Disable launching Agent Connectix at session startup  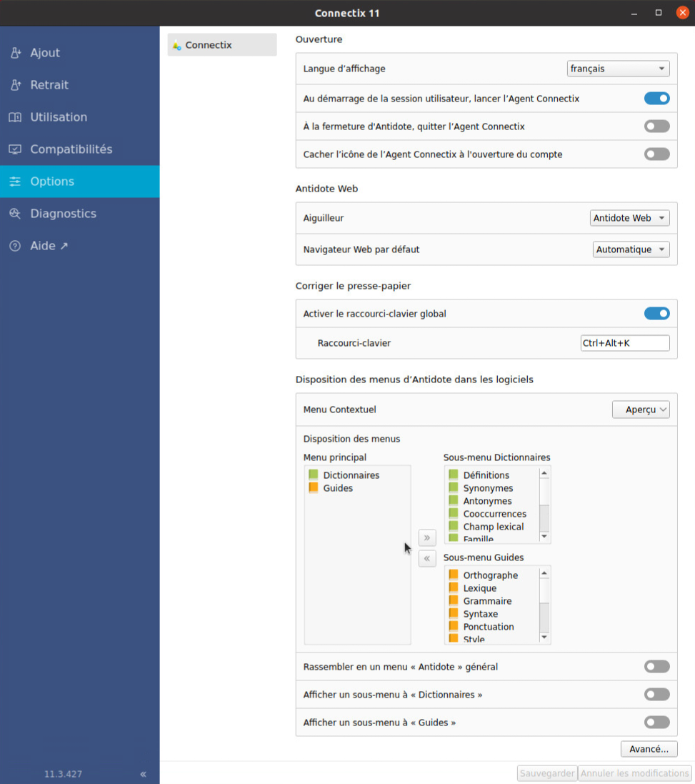pos(656,99)
